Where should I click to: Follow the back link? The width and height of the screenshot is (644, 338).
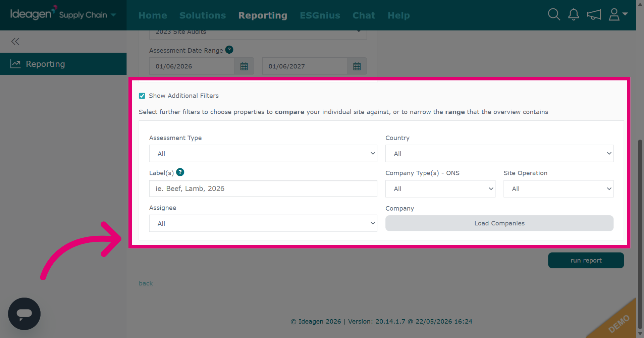click(x=146, y=283)
